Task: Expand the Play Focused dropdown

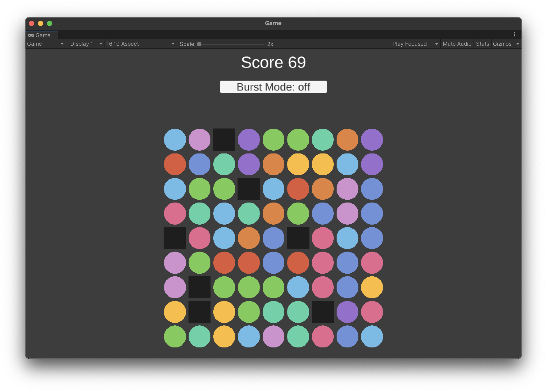Action: click(415, 44)
